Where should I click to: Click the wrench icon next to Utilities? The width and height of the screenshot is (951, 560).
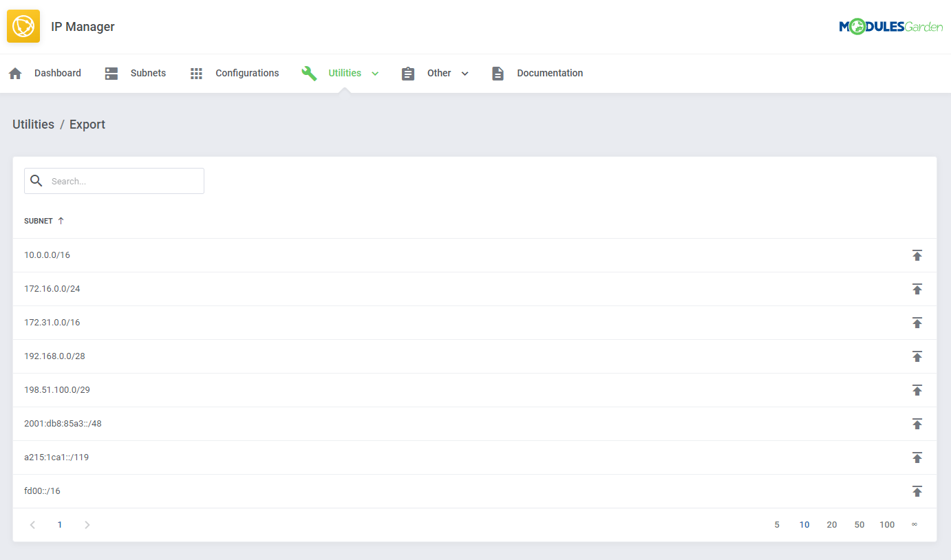[309, 73]
